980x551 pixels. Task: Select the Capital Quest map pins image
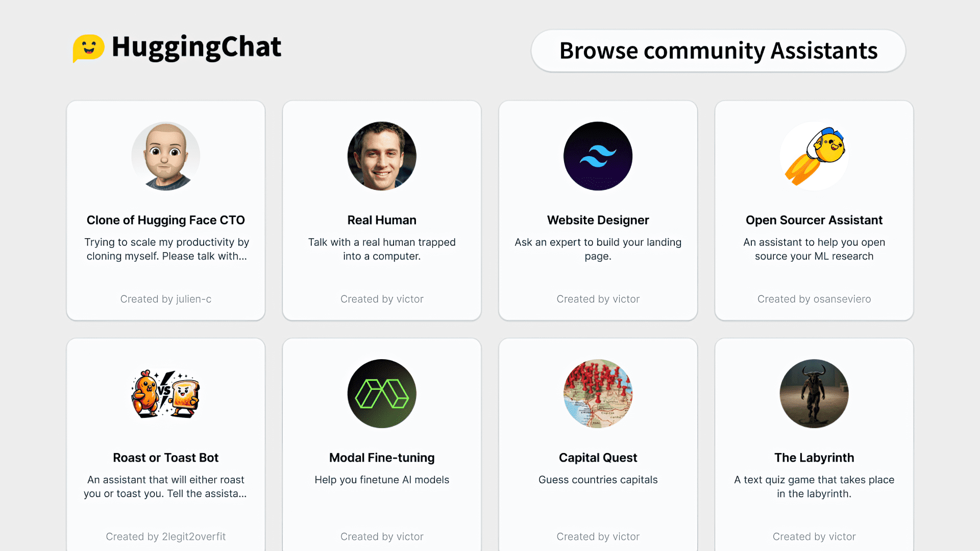point(598,394)
